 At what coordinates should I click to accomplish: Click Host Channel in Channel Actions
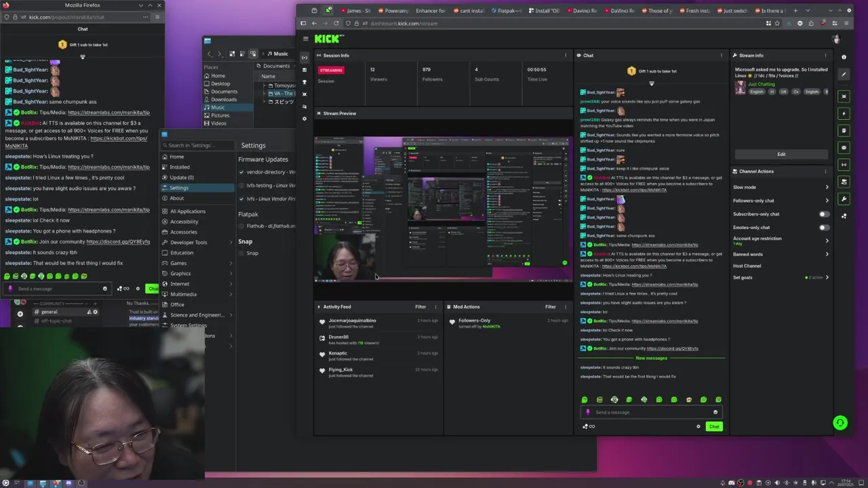click(x=747, y=266)
